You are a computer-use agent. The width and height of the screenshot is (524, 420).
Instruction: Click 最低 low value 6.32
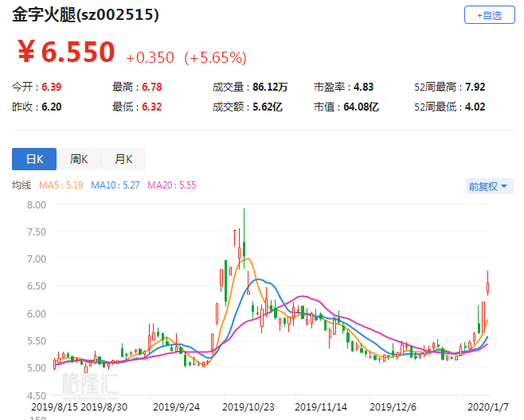point(152,107)
